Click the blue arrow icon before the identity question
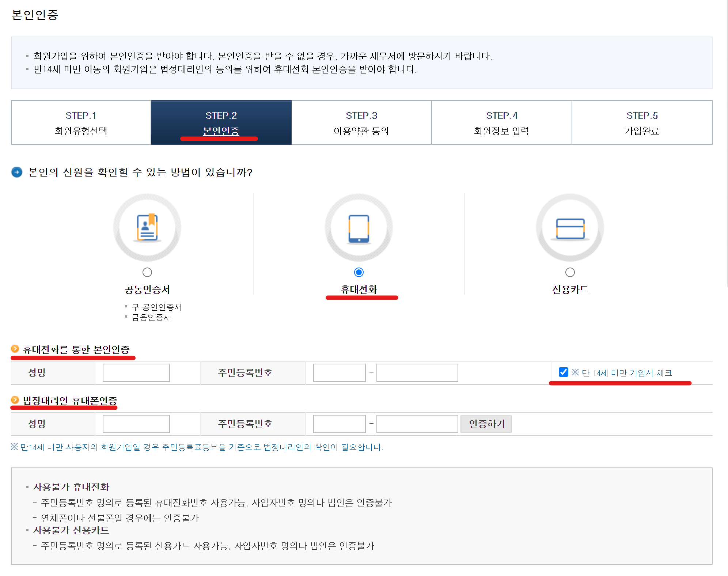 16,173
